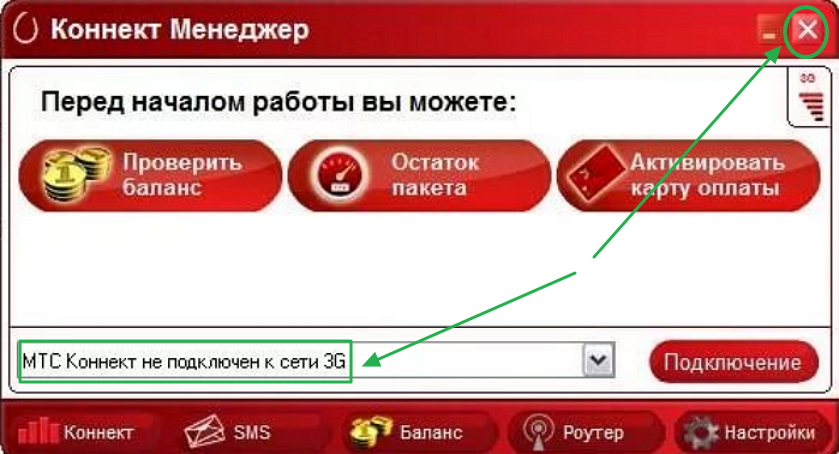Click the signal bars icon next to Коннект

(x=39, y=430)
